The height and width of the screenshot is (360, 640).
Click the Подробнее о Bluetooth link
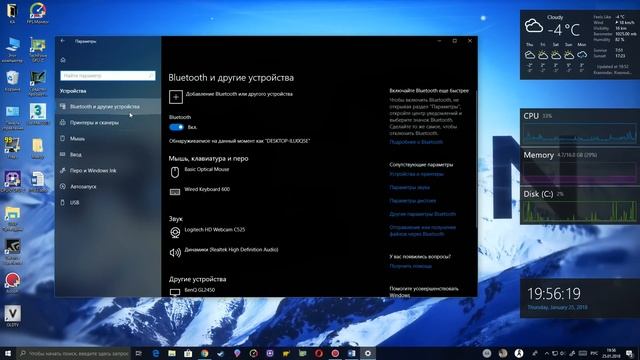(416, 142)
